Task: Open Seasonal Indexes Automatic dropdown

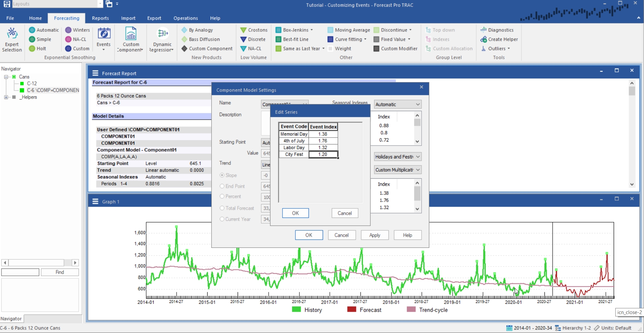Action: 398,104
